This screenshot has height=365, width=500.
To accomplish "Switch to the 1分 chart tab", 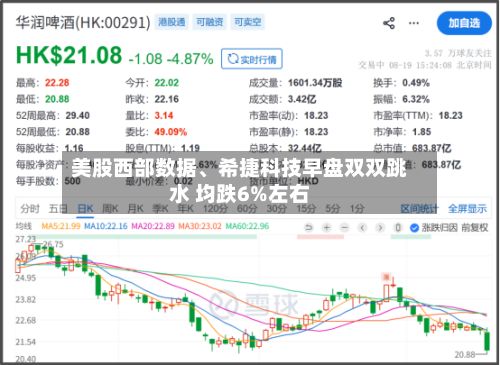I will point(357,209).
